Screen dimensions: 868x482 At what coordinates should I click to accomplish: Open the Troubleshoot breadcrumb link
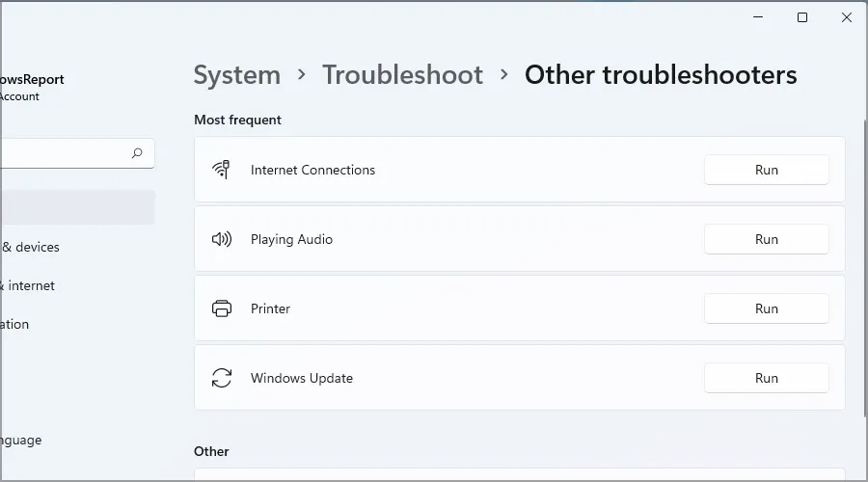(402, 75)
